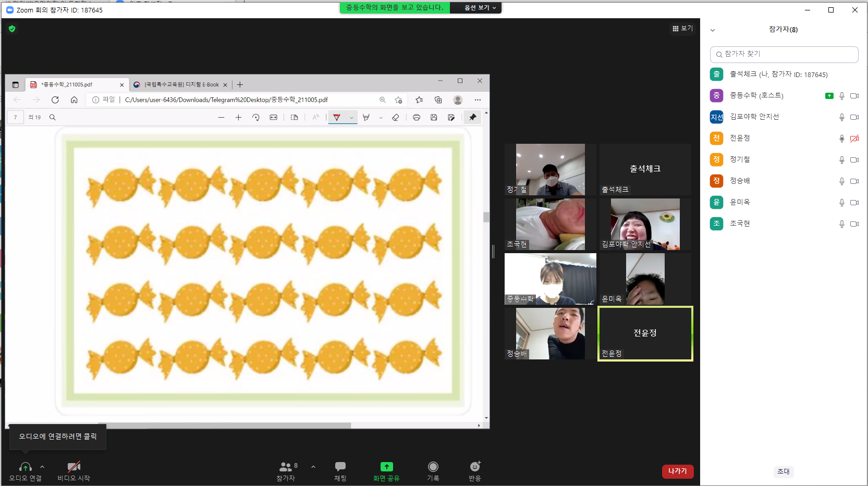868x486 pixels.
Task: Save the PDF as a new file
Action: point(451,118)
